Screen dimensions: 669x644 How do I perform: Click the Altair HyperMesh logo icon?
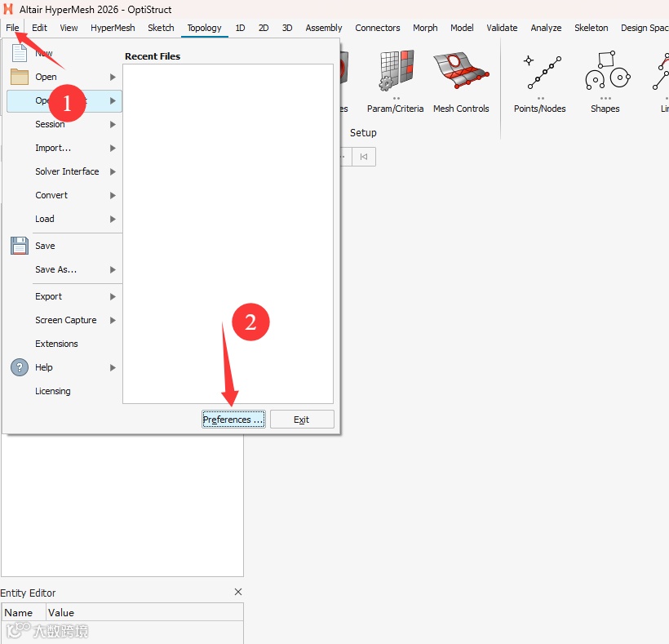(x=8, y=10)
